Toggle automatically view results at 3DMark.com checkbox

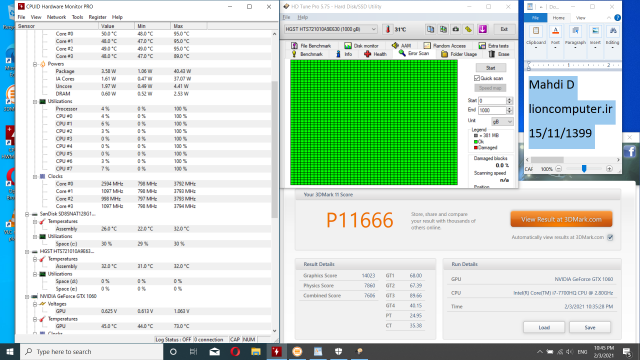tap(610, 237)
